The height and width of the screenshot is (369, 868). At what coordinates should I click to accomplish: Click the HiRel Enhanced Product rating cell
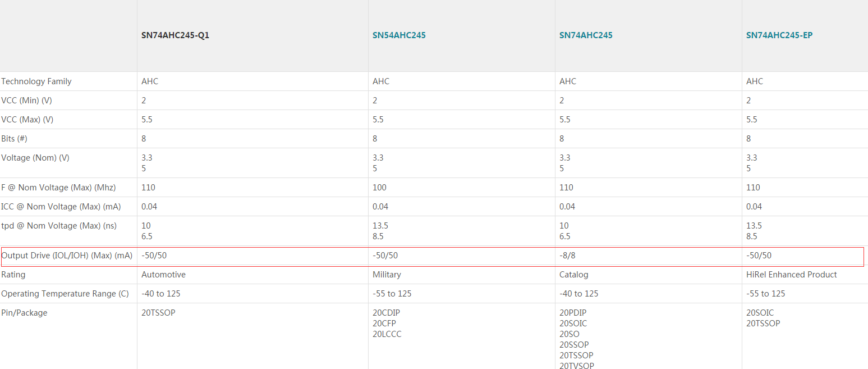coord(792,275)
